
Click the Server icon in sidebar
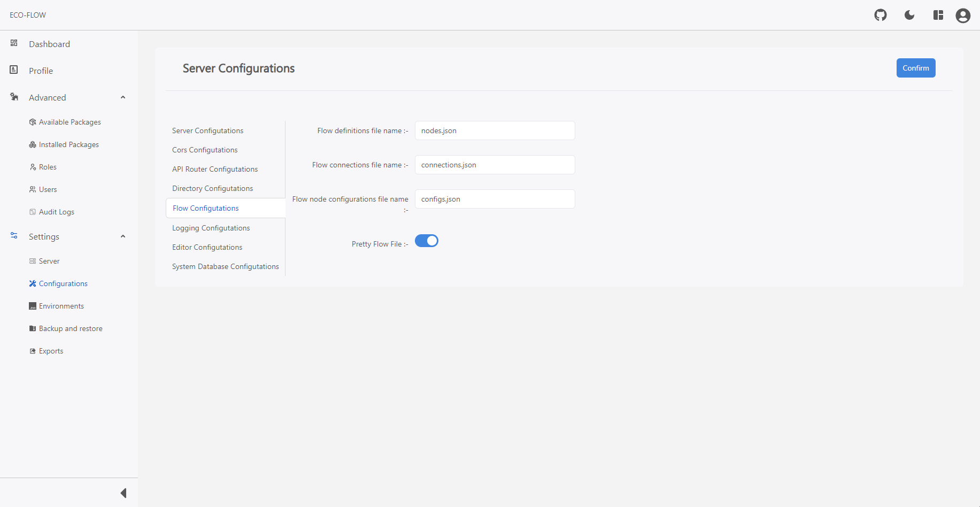point(33,261)
